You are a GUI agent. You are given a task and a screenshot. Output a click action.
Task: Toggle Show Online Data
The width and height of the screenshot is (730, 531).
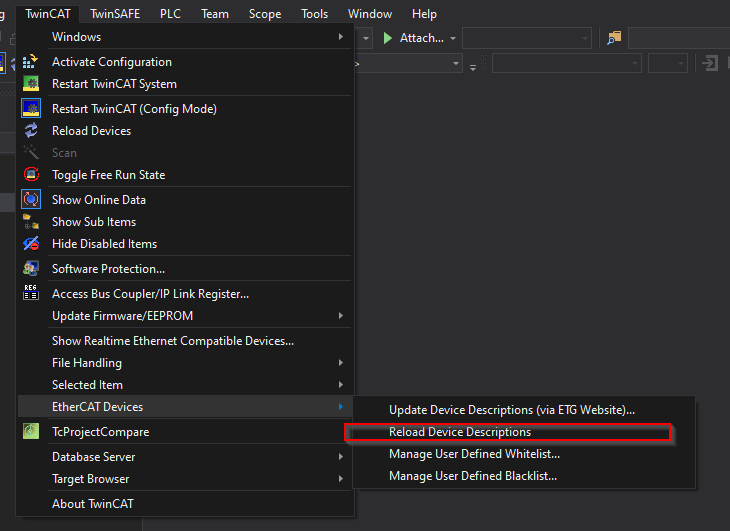pos(185,199)
